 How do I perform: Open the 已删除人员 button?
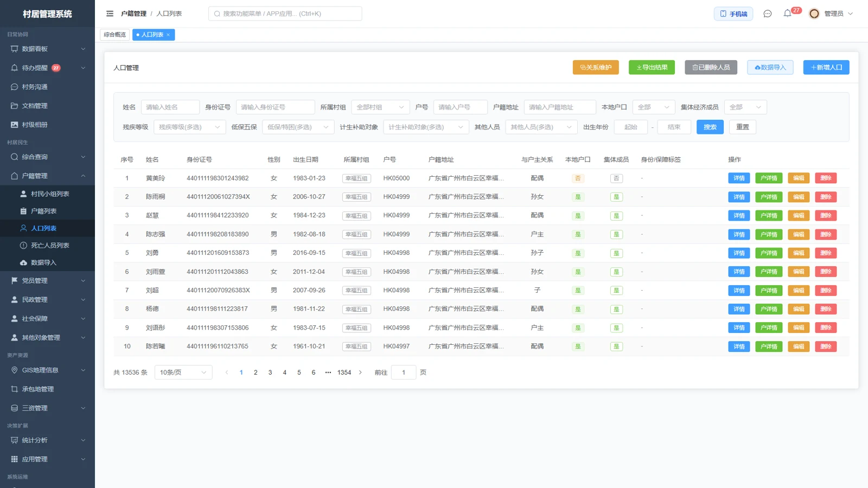[711, 67]
